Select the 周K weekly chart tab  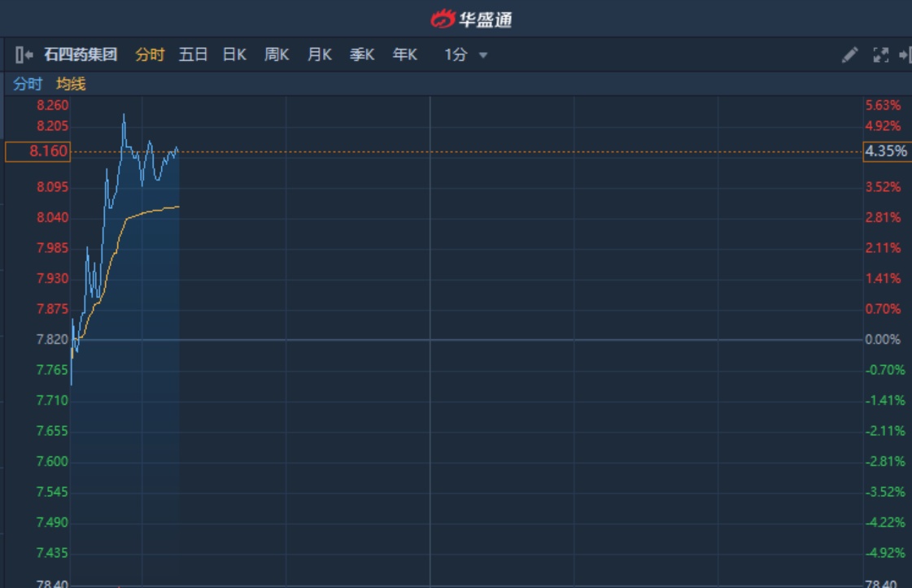277,54
